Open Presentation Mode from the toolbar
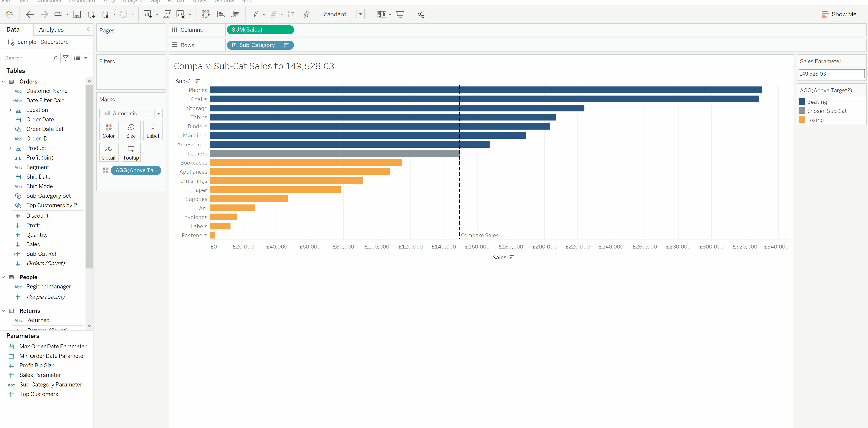This screenshot has width=868, height=428. click(400, 14)
